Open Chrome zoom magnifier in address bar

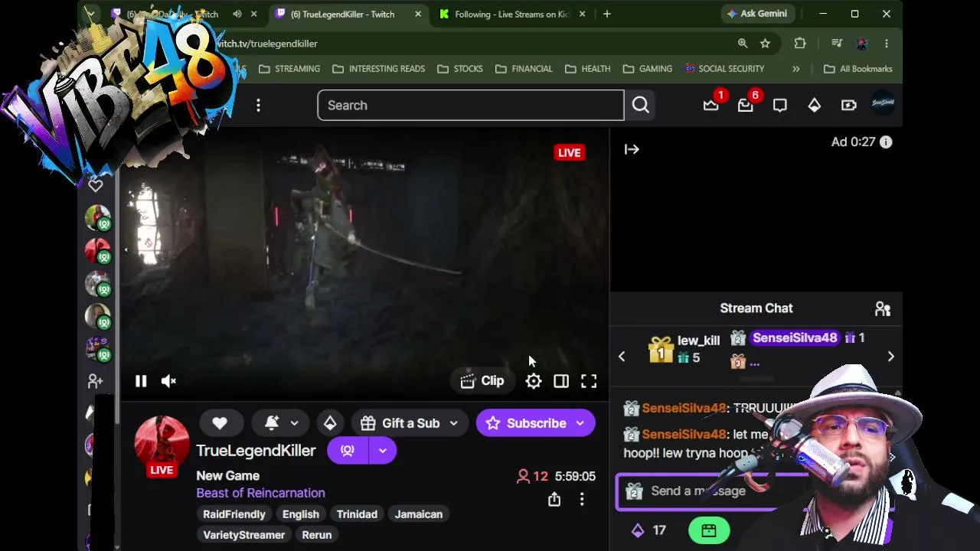pyautogui.click(x=743, y=44)
